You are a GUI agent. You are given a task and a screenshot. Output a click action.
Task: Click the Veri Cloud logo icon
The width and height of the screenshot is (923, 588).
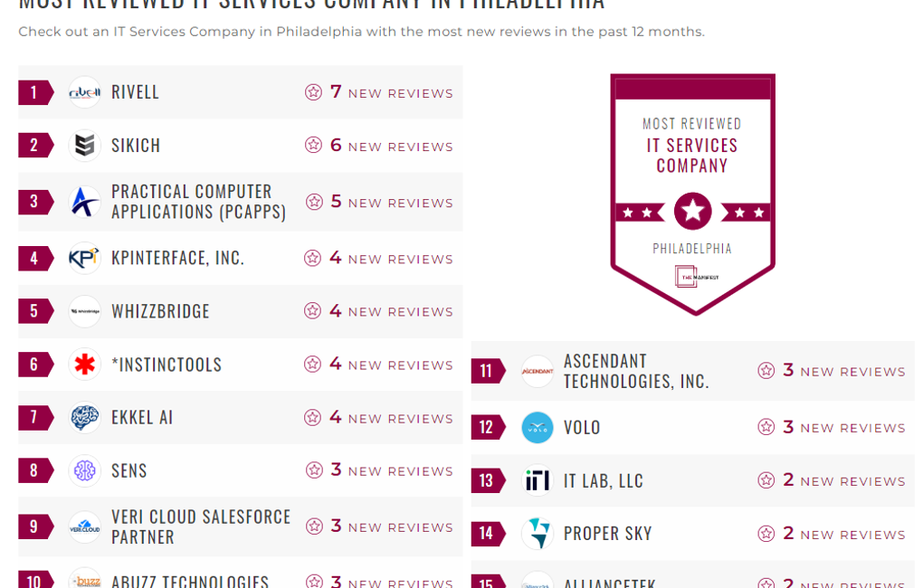pos(84,526)
